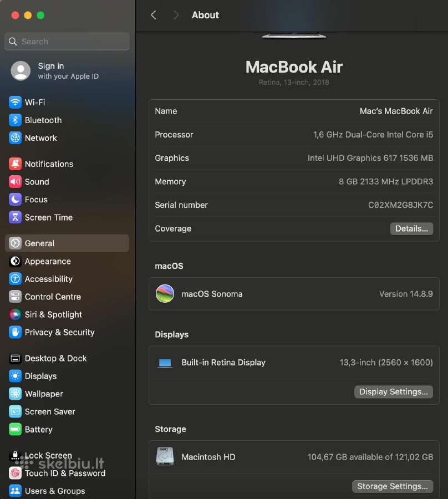448x499 pixels.
Task: Select Desktop & Dock label
Action: (55, 358)
